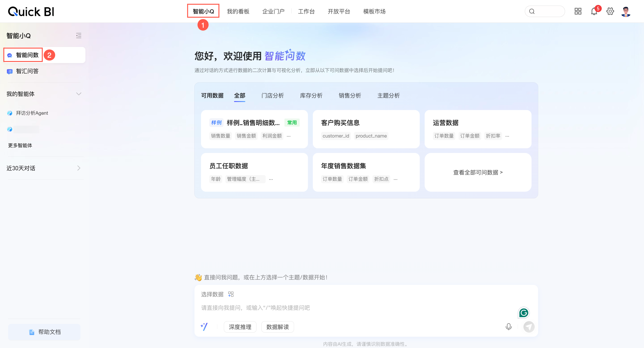Image resolution: width=644 pixels, height=348 pixels.
Task: Open the 年度销售数据集 dataset card
Action: (x=366, y=172)
